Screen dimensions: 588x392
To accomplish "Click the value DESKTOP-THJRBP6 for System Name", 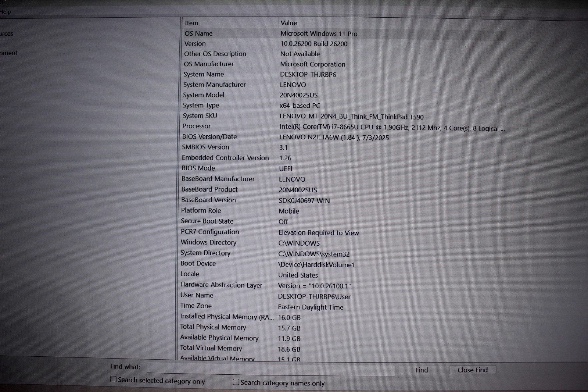I will [x=308, y=74].
